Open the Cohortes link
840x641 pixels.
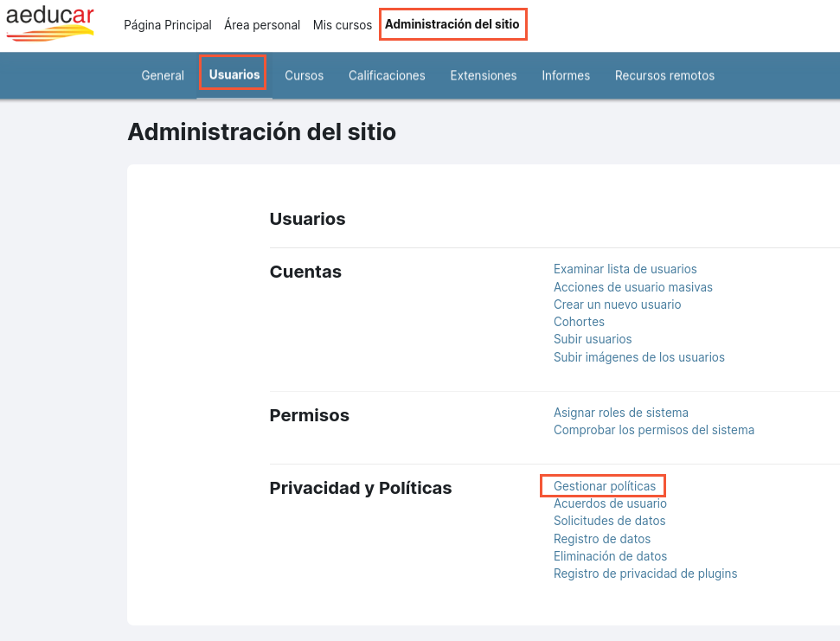pyautogui.click(x=579, y=322)
